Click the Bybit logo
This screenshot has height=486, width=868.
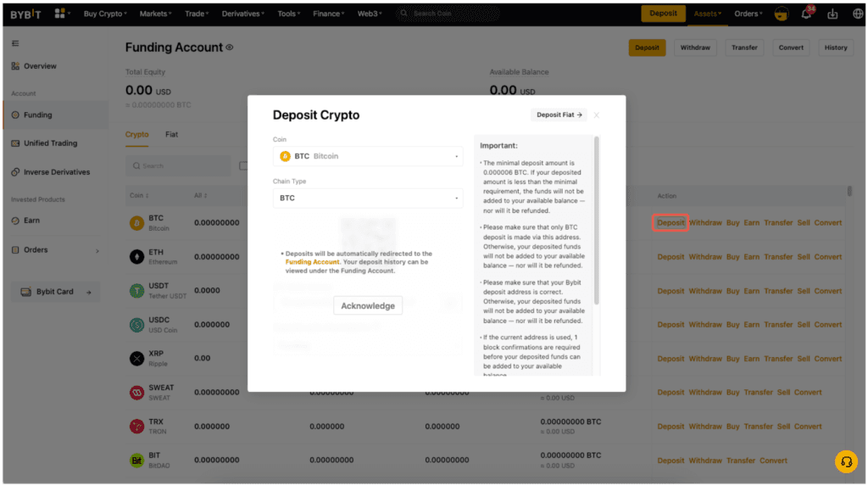coord(25,14)
